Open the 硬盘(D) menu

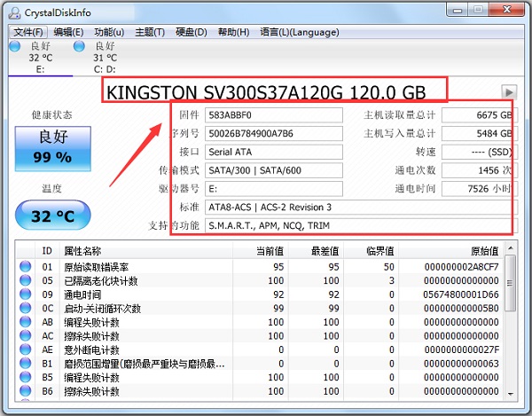[191, 32]
